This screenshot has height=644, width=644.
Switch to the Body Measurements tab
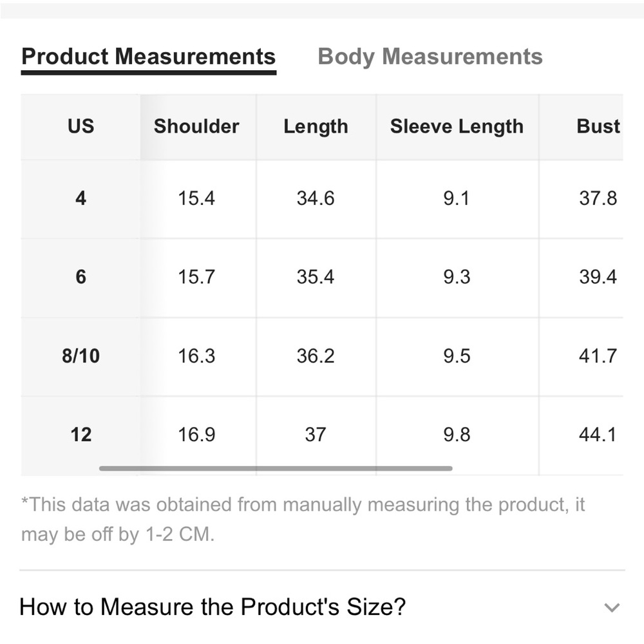pyautogui.click(x=430, y=56)
